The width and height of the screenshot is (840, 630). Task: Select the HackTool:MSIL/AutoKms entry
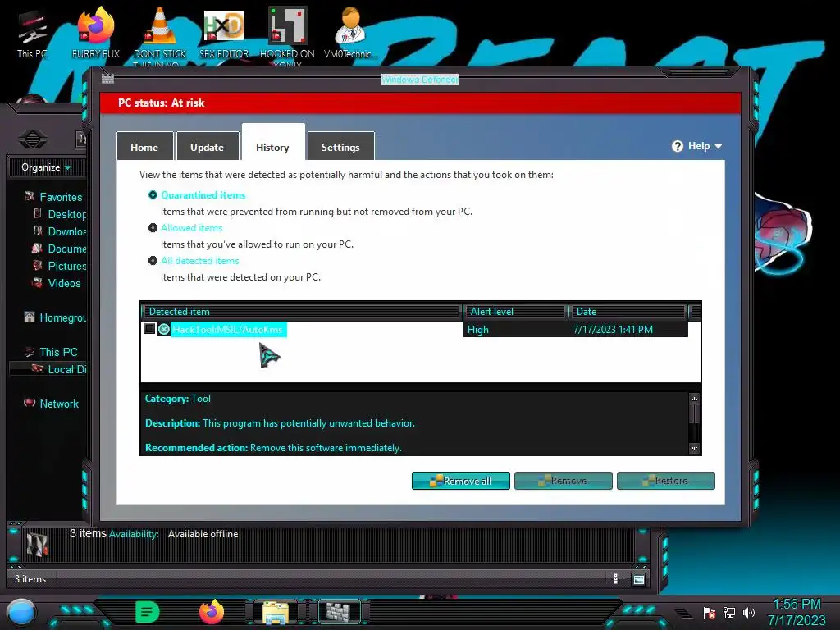point(228,329)
